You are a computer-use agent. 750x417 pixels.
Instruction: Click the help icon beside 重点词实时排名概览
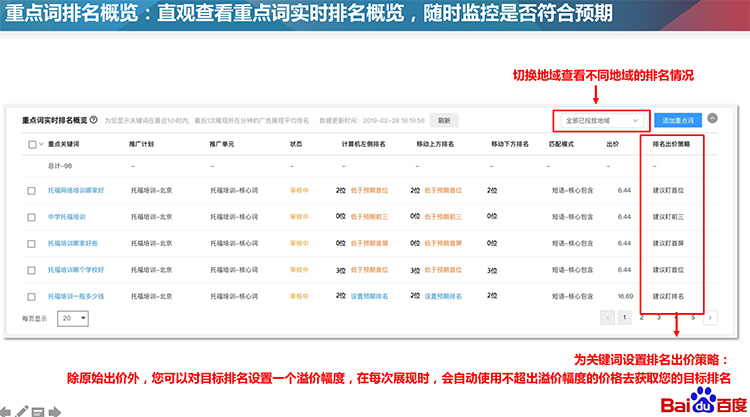pos(93,120)
